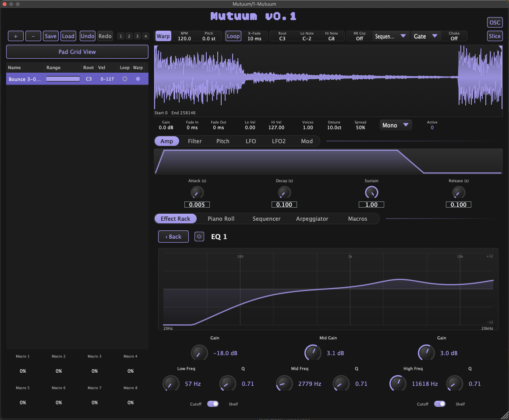The image size is (509, 420).
Task: Click the minus remove-sample button
Action: 33,36
